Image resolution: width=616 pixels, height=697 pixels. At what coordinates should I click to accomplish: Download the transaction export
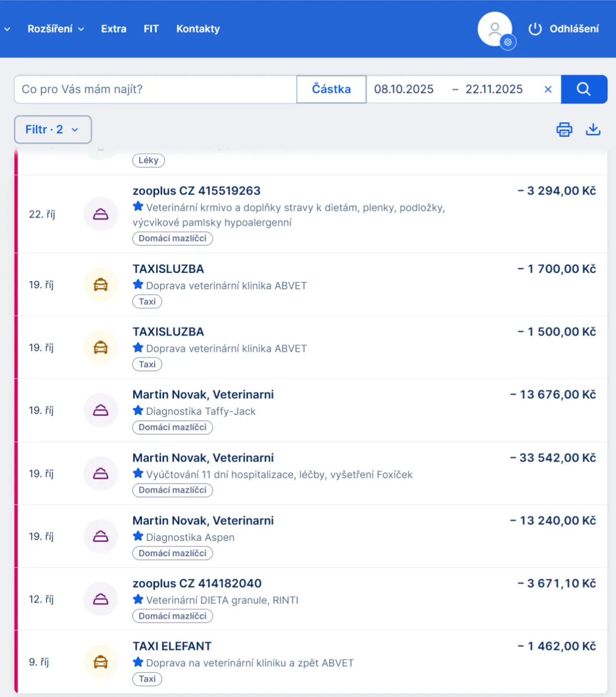(593, 129)
